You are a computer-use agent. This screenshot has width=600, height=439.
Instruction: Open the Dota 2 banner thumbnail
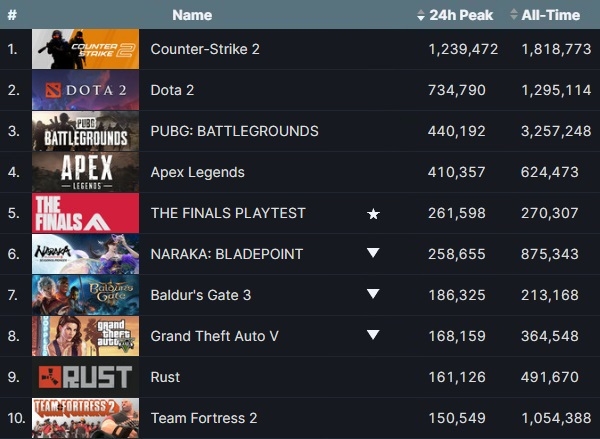[86, 90]
